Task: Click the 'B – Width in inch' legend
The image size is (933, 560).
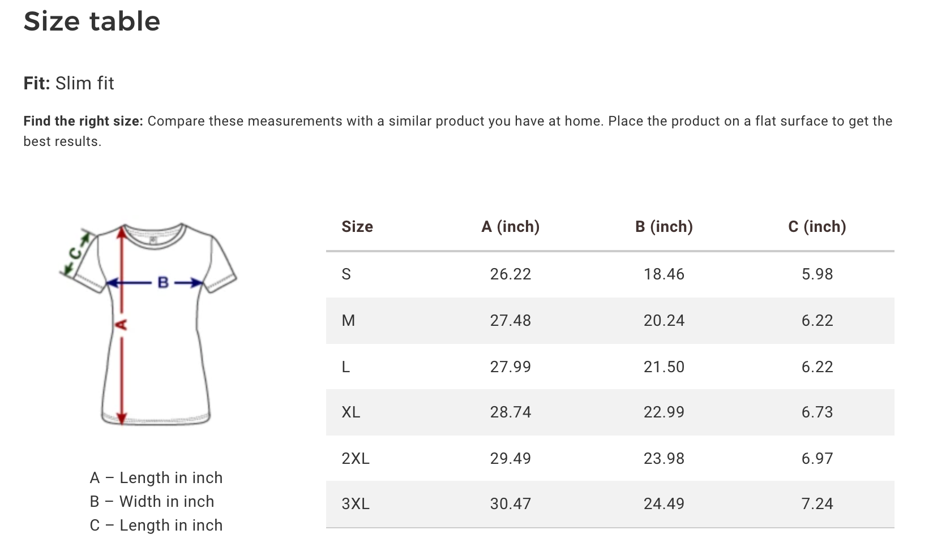Action: pos(152,502)
